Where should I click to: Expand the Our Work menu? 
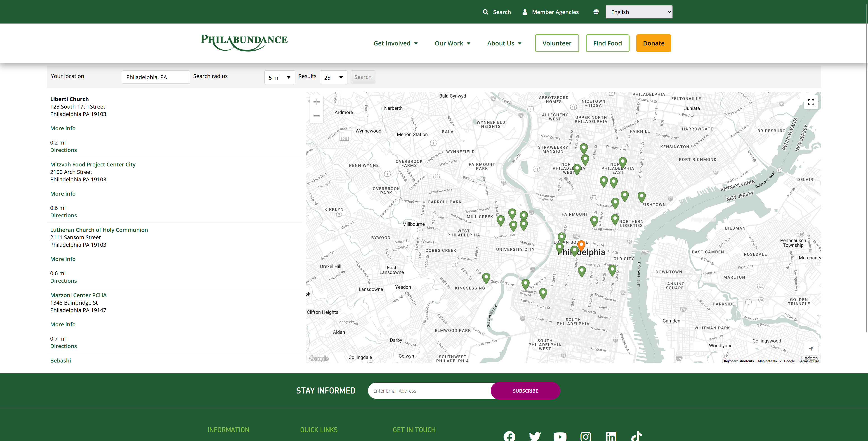(453, 43)
